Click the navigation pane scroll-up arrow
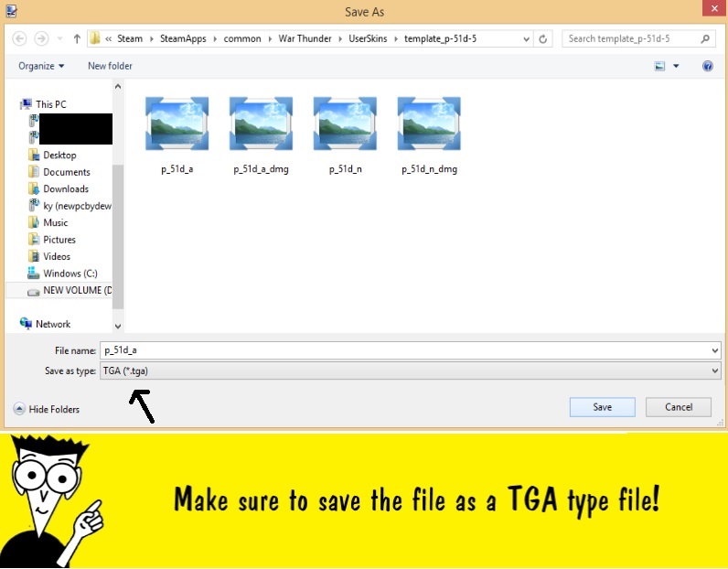 pos(118,86)
